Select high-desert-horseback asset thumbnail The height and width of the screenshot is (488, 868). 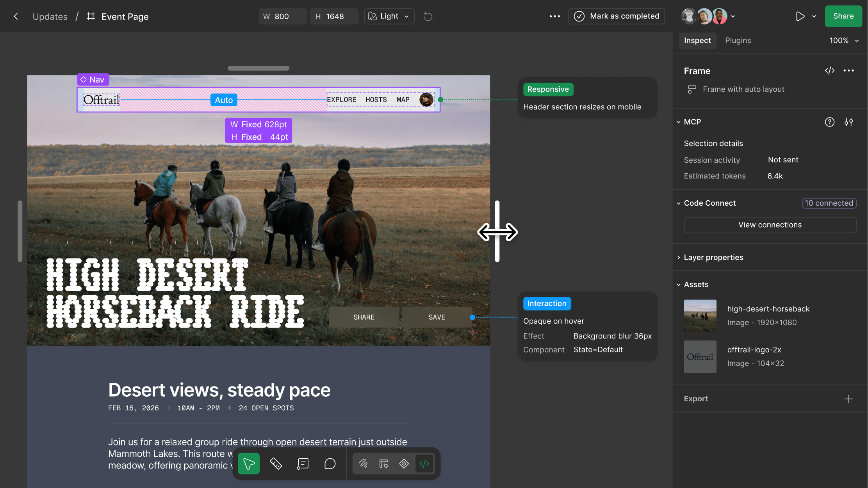(700, 316)
